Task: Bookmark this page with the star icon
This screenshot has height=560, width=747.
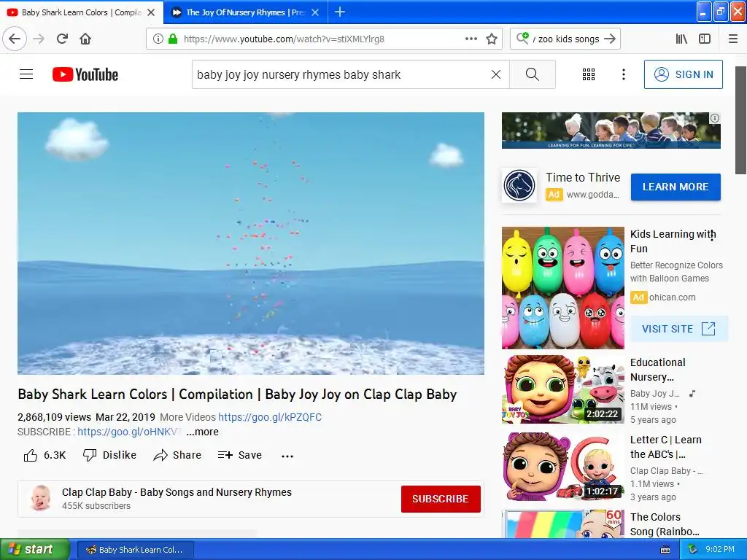Action: pyautogui.click(x=492, y=39)
